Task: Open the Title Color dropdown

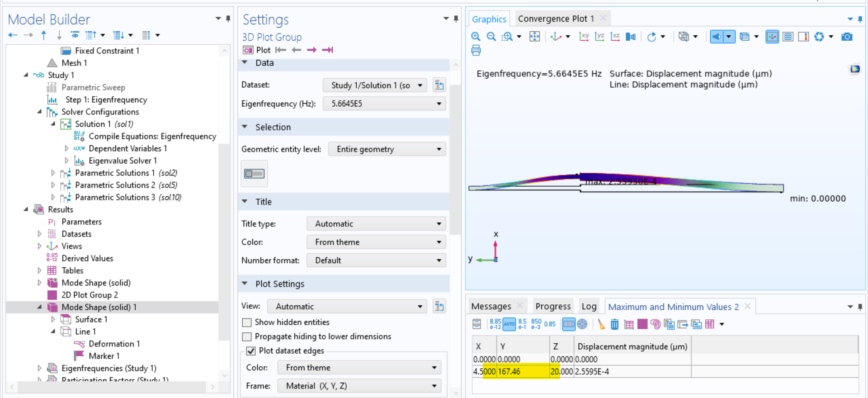Action: [x=376, y=242]
